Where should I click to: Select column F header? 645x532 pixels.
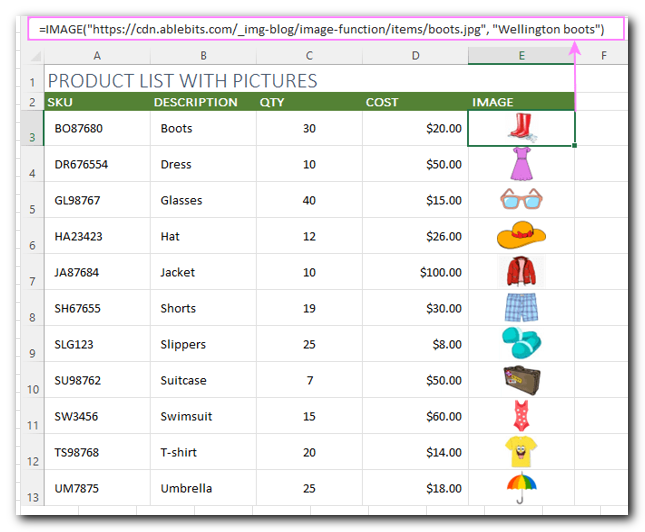603,56
